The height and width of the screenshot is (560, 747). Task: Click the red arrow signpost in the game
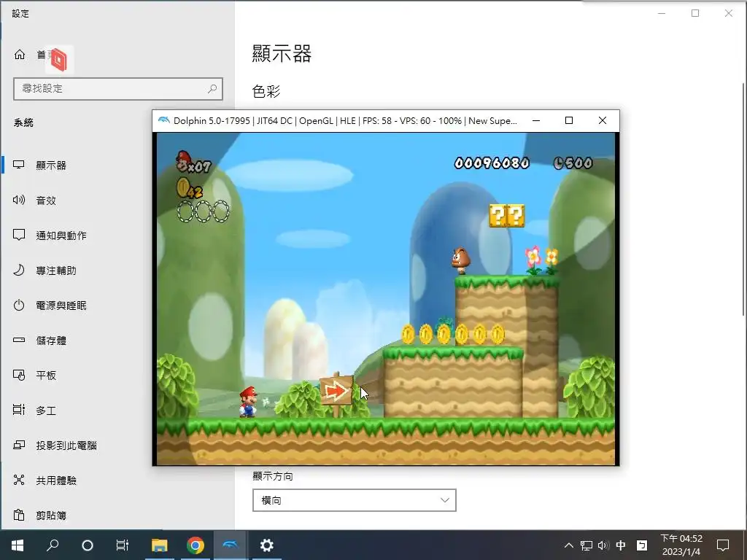point(336,392)
